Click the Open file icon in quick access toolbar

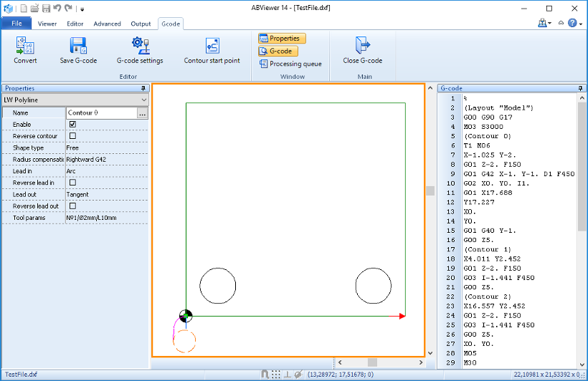[x=34, y=8]
